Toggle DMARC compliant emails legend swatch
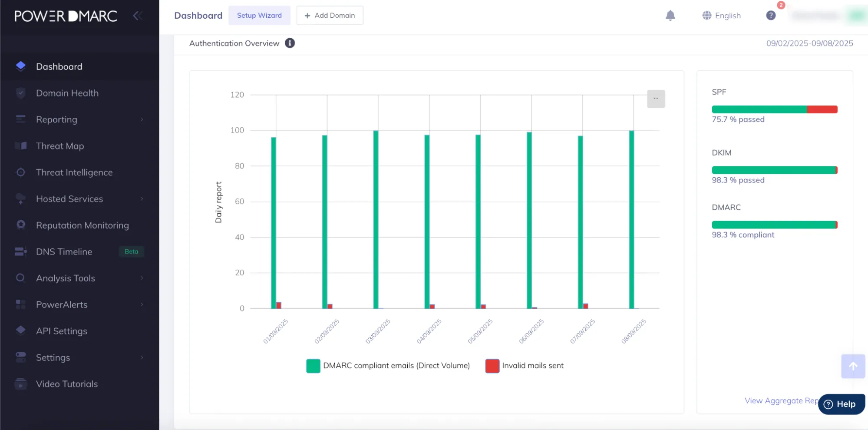Image resolution: width=868 pixels, height=430 pixels. (313, 366)
